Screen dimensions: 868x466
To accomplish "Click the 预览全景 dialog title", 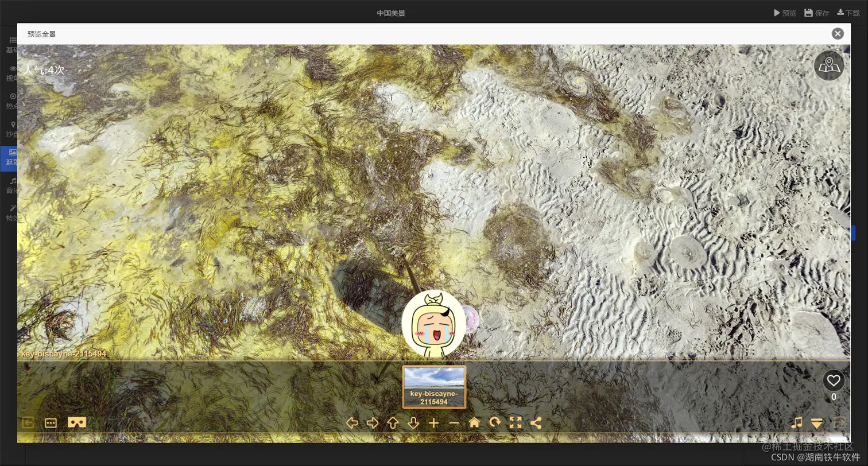I will pos(41,34).
